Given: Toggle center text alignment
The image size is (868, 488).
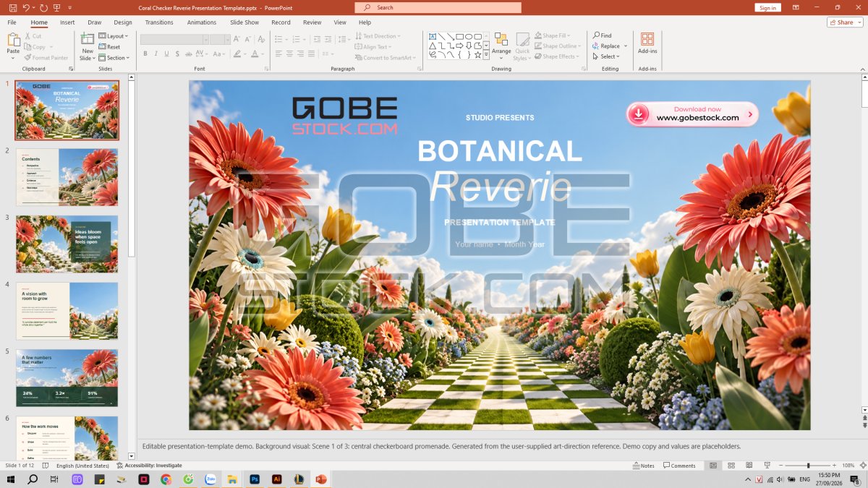Looking at the screenshot, I should pyautogui.click(x=289, y=53).
